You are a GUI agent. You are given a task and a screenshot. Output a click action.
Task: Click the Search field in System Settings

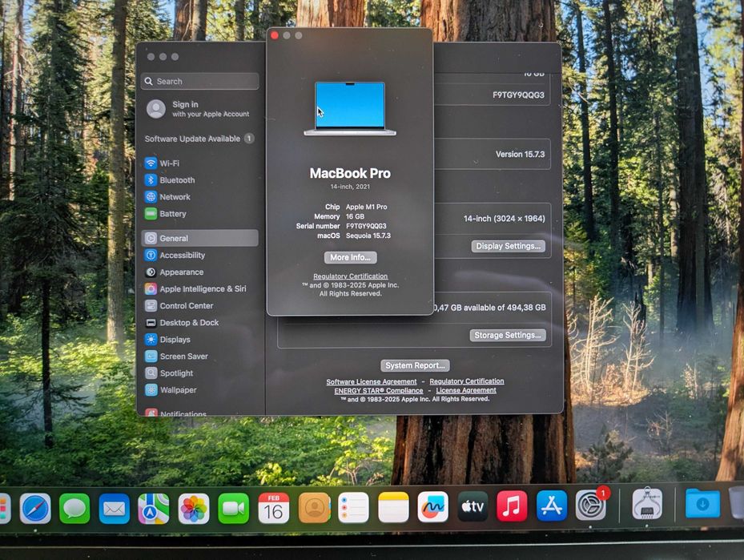[x=199, y=81]
